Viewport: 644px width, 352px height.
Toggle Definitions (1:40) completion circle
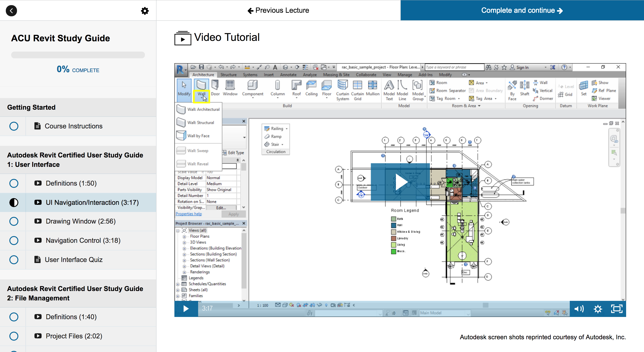pyautogui.click(x=14, y=317)
